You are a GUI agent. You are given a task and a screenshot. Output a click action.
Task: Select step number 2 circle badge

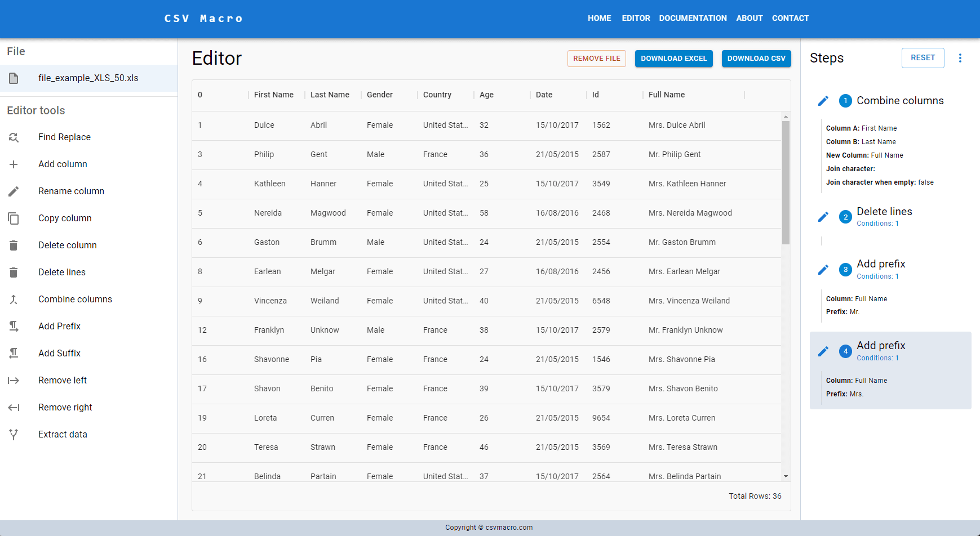(x=845, y=217)
